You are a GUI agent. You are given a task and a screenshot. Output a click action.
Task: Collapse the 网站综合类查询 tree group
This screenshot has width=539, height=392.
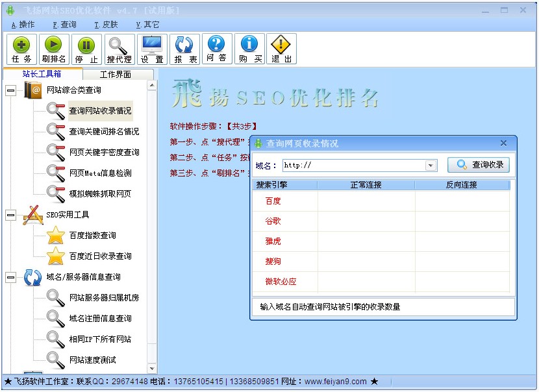pyautogui.click(x=10, y=90)
